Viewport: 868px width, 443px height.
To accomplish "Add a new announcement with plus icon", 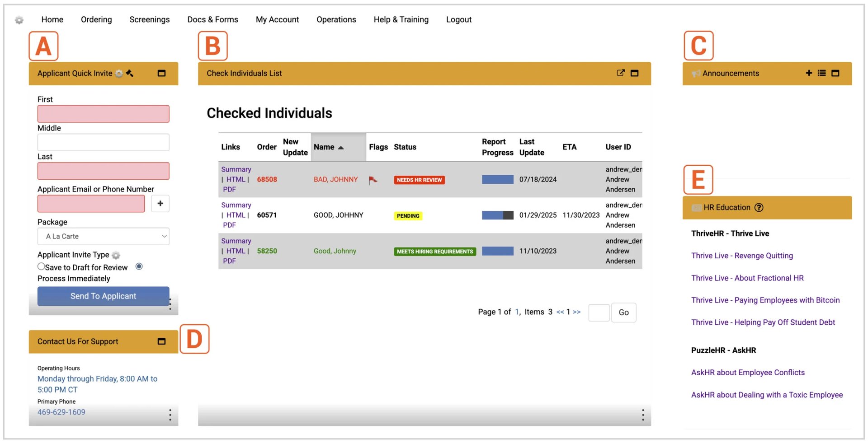I will click(809, 73).
